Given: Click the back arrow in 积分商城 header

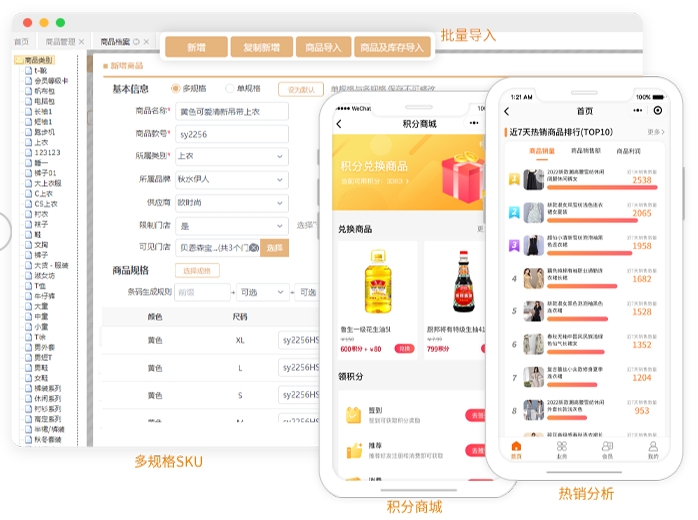Looking at the screenshot, I should click(x=339, y=124).
